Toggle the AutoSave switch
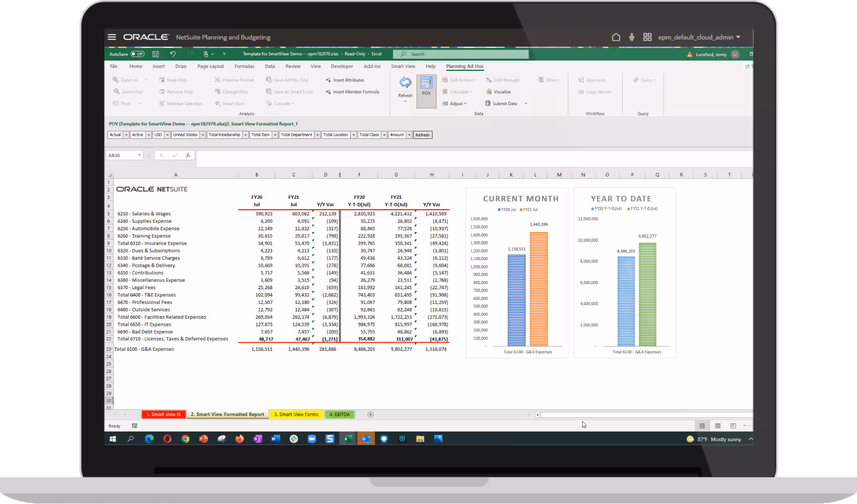 coord(137,54)
